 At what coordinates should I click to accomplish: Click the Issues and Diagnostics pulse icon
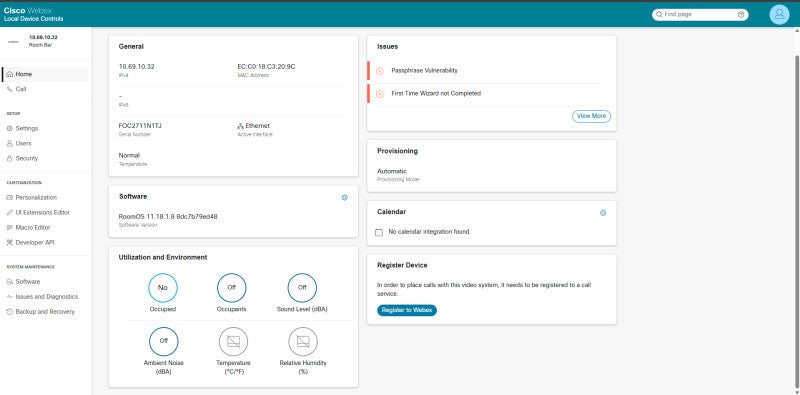coord(9,297)
